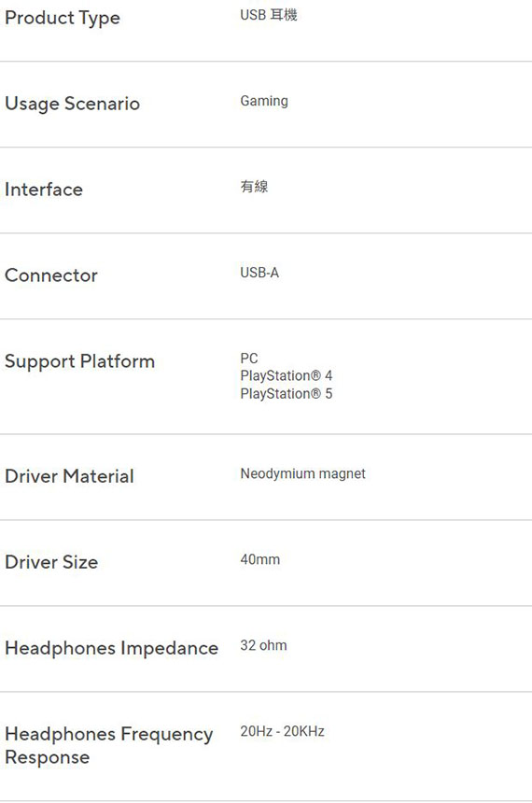
Task: Click the Headphones Impedance label
Action: tap(112, 648)
